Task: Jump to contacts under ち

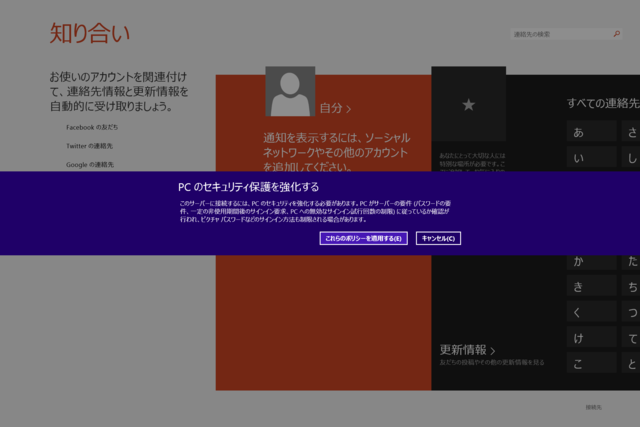Action: coord(631,287)
